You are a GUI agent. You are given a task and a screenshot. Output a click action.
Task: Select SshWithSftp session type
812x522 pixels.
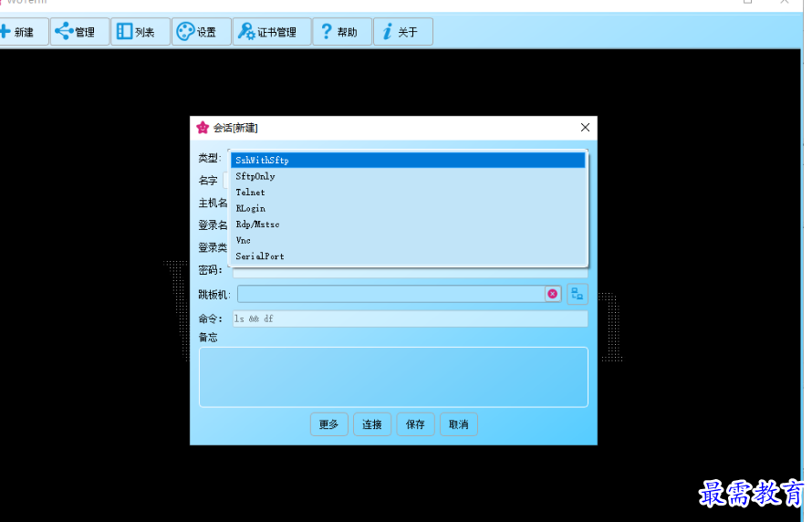(408, 160)
